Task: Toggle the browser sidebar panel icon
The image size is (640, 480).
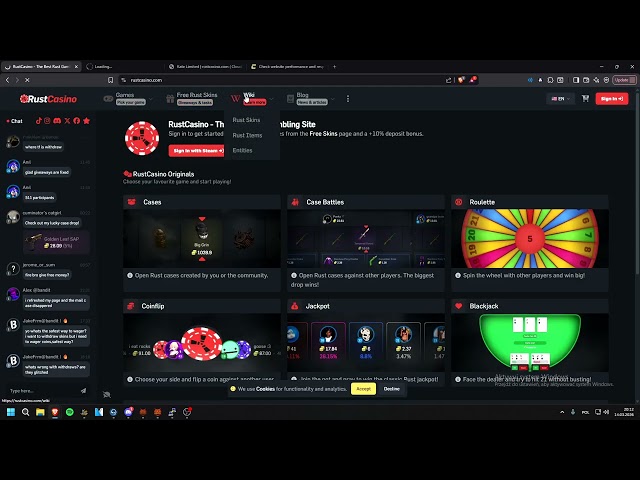Action: click(x=576, y=80)
